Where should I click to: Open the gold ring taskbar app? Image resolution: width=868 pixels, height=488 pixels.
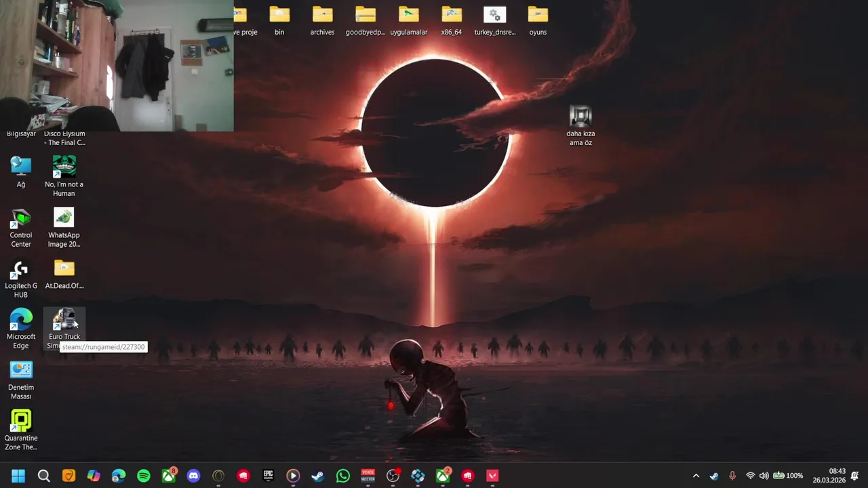point(218,476)
